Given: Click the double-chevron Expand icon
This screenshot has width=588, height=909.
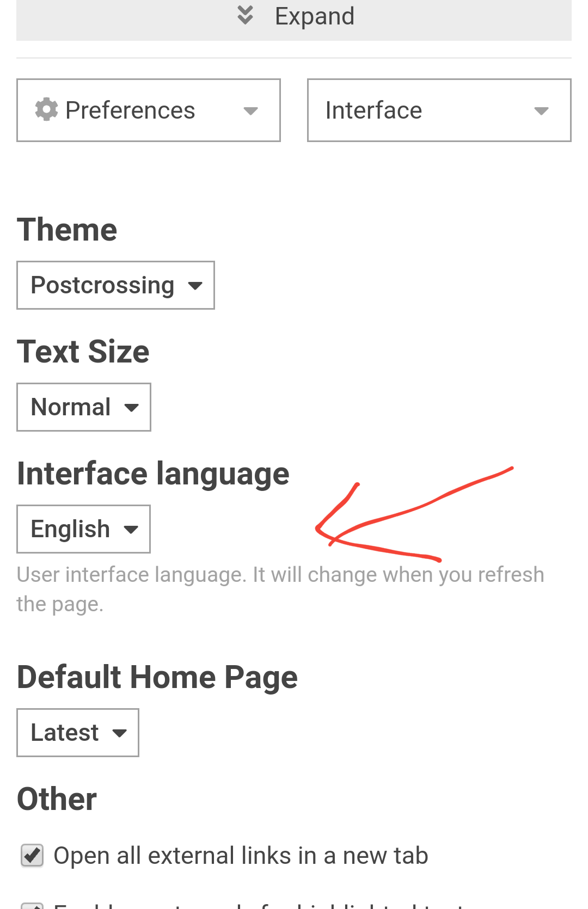Looking at the screenshot, I should [246, 15].
